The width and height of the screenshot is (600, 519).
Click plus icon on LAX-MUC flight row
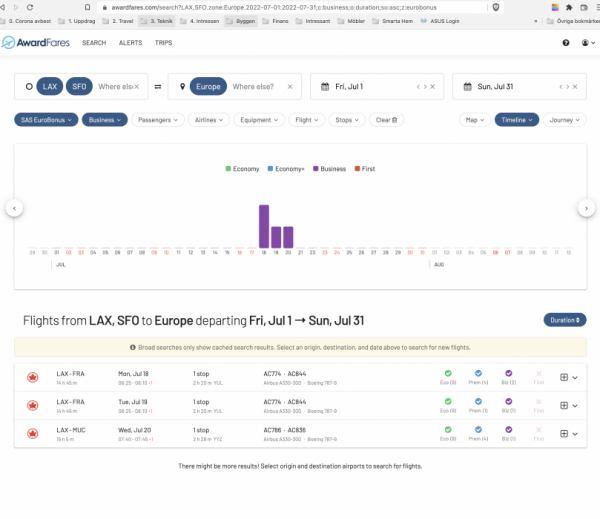point(564,434)
